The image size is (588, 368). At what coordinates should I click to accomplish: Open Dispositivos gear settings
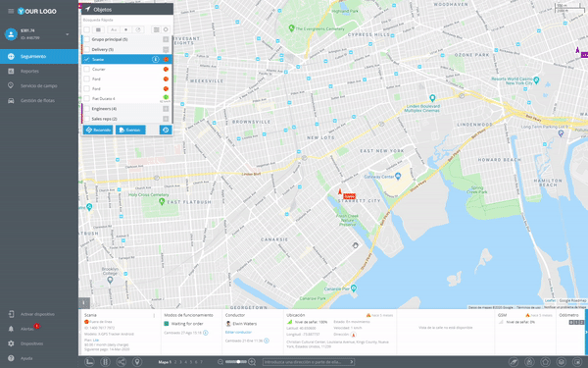[11, 343]
